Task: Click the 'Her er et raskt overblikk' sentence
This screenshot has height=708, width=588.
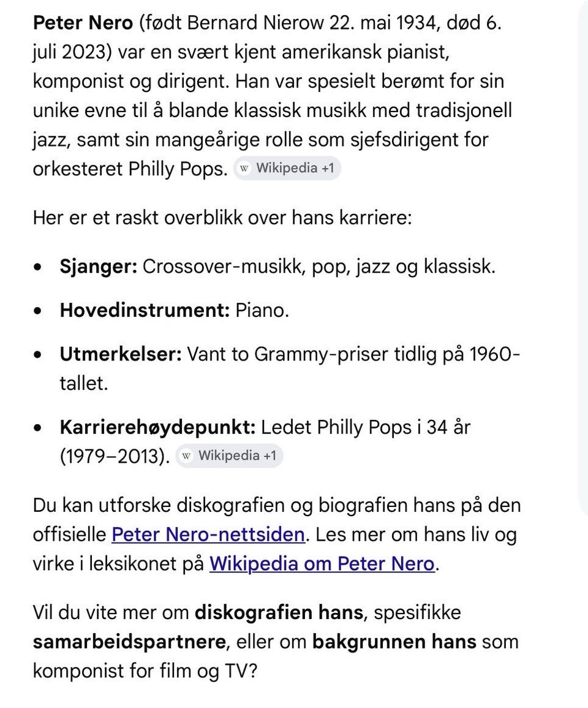Action: tap(222, 218)
